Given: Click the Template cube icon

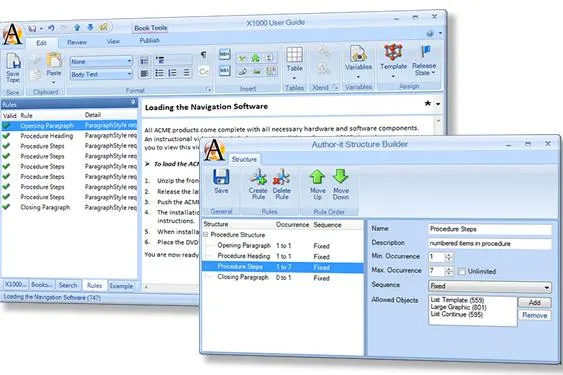Looking at the screenshot, I should pos(393,52).
